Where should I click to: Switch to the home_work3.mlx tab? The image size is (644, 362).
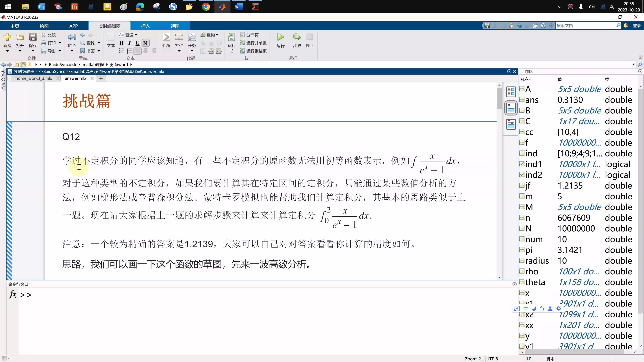(34, 78)
